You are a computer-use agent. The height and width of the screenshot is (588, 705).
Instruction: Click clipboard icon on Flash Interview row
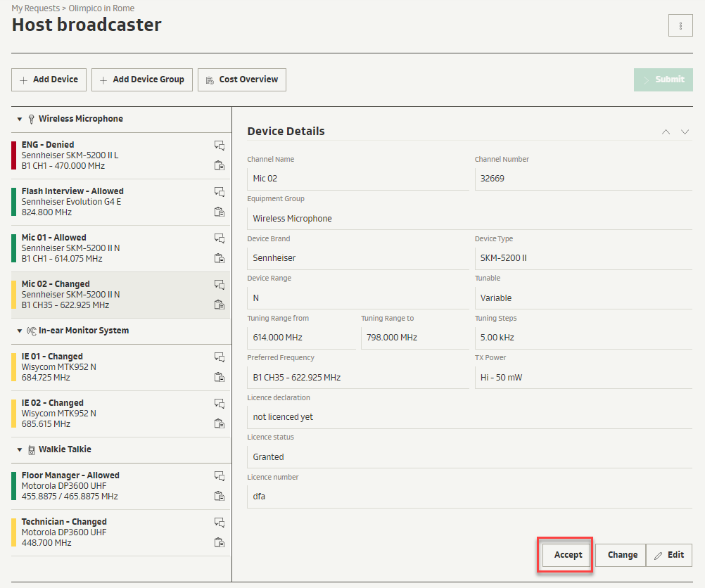pos(220,212)
